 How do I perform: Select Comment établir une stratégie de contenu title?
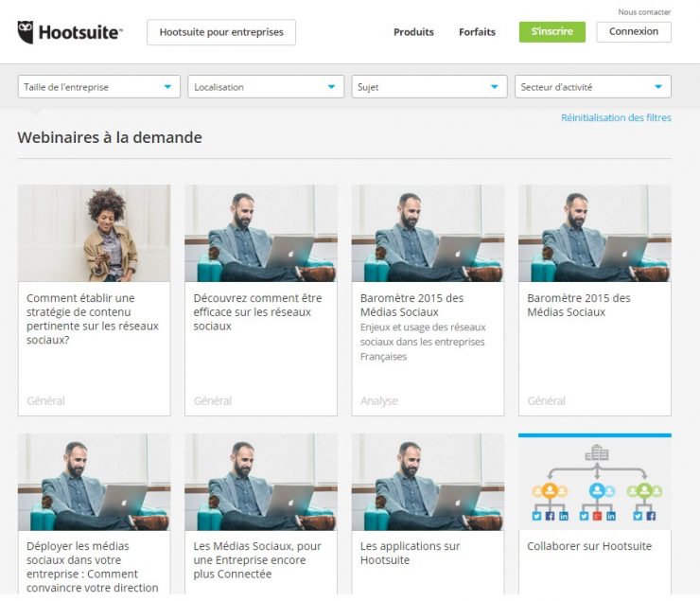click(93, 319)
